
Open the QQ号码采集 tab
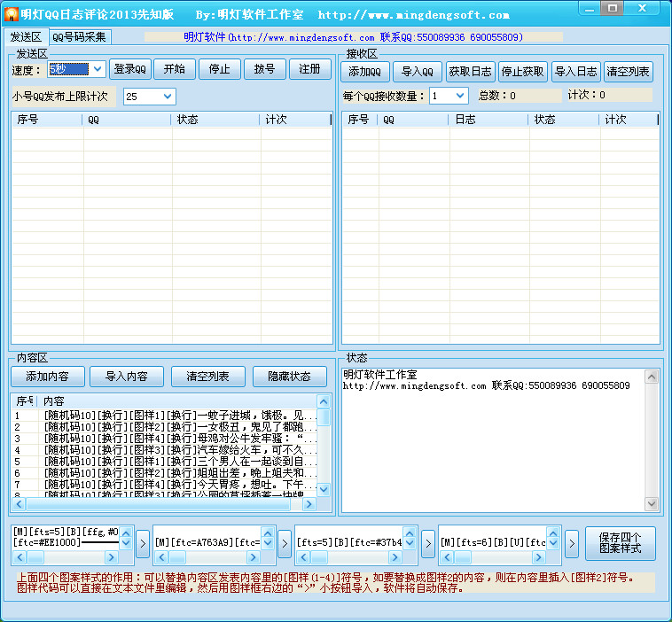tap(79, 37)
